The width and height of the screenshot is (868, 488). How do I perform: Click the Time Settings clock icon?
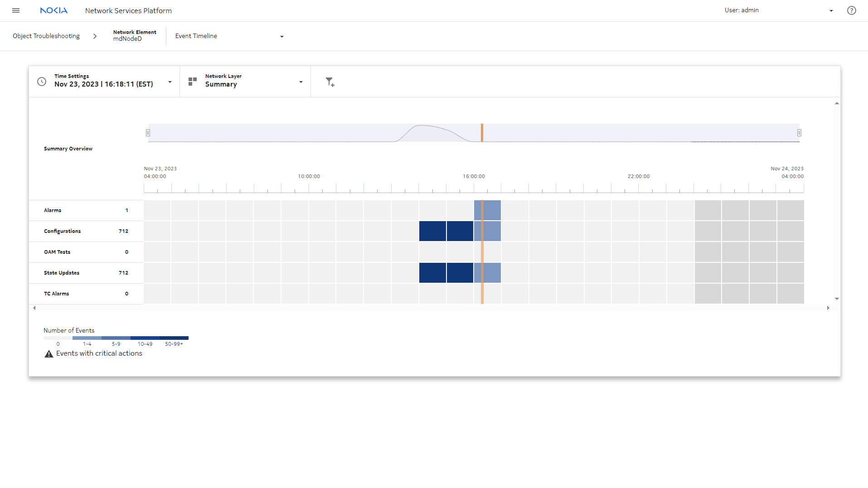42,82
